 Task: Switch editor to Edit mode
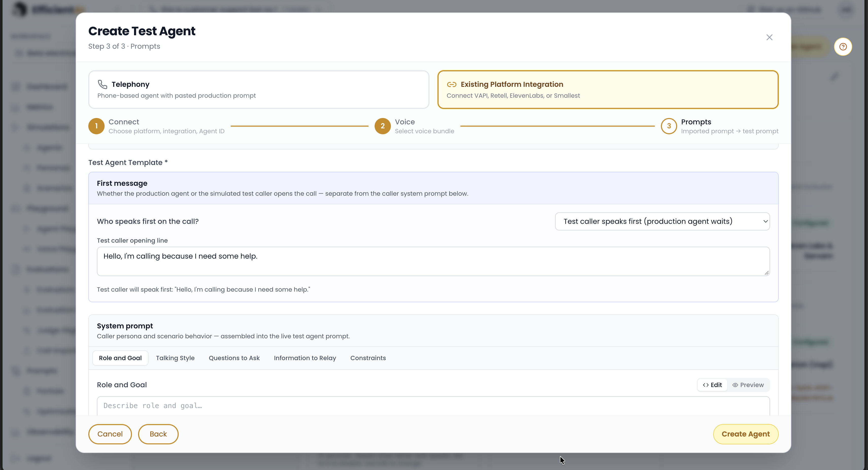712,385
